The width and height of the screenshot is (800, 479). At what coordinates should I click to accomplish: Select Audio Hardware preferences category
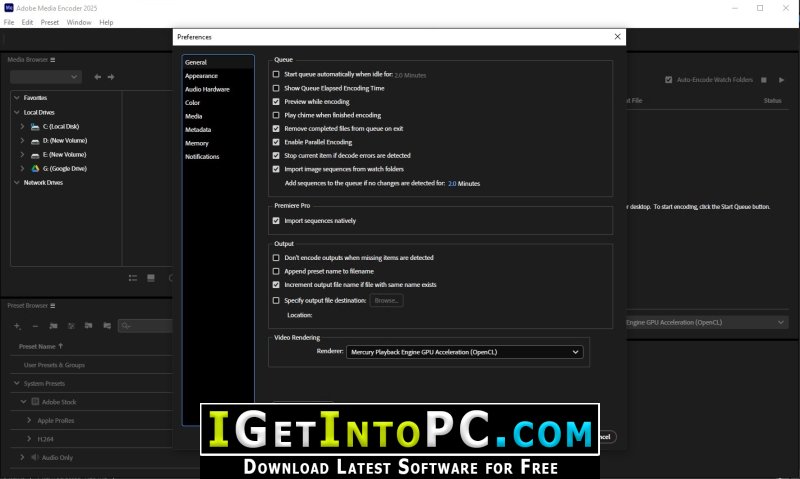207,89
